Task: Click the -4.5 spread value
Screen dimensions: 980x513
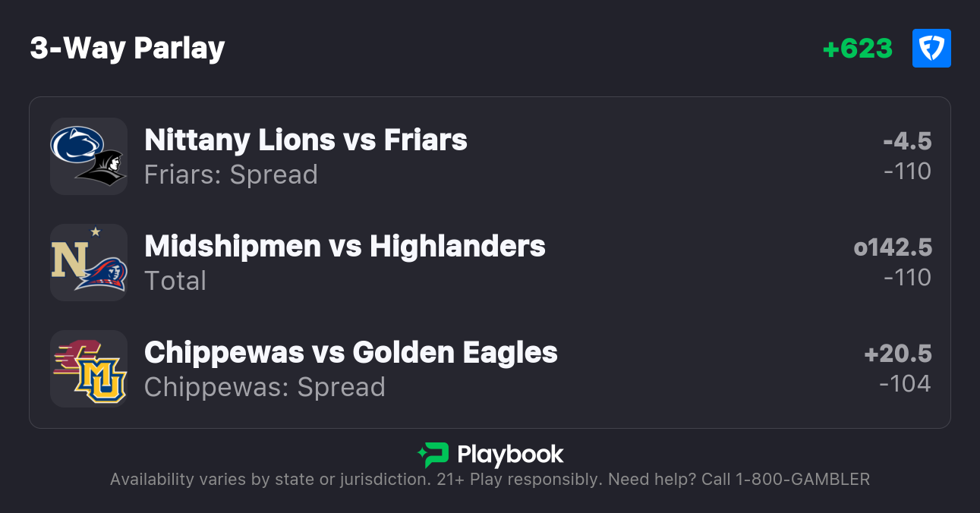Action: pyautogui.click(x=907, y=141)
